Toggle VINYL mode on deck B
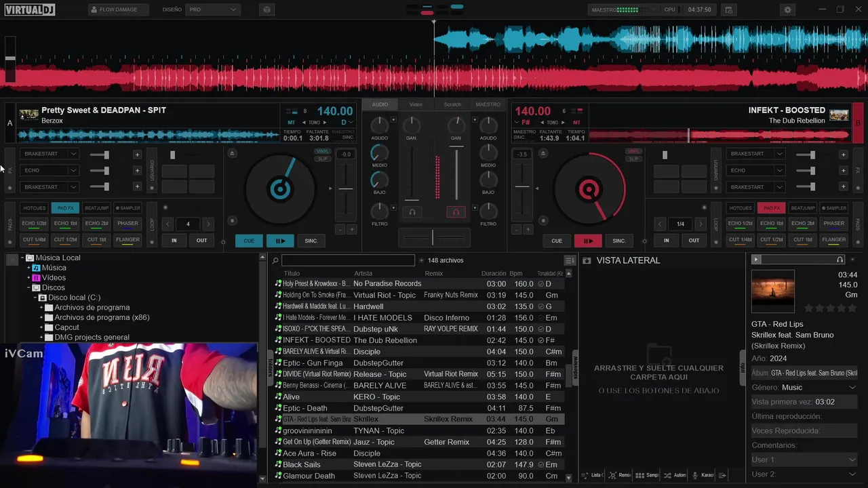Image resolution: width=868 pixels, height=488 pixels. click(634, 152)
